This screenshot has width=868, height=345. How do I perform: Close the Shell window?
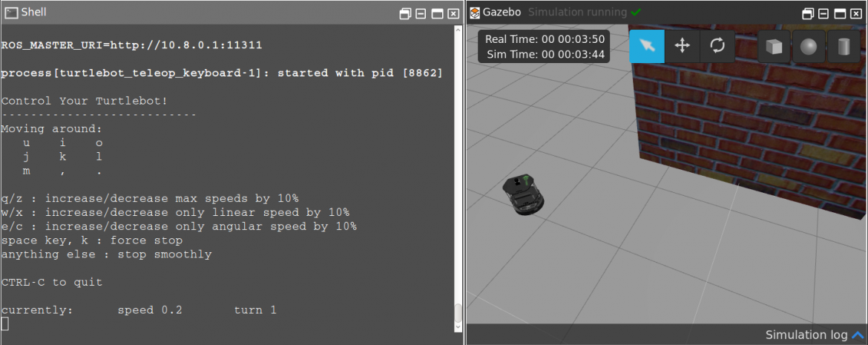[453, 14]
